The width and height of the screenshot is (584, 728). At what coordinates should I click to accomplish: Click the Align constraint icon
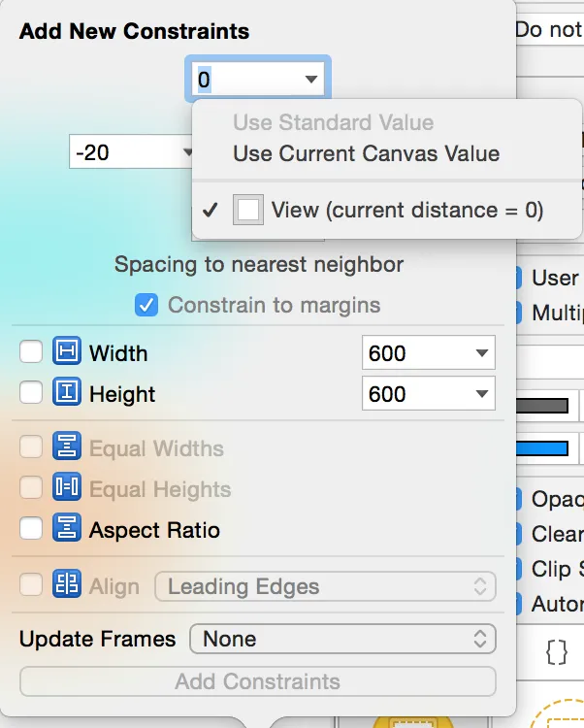tap(67, 585)
